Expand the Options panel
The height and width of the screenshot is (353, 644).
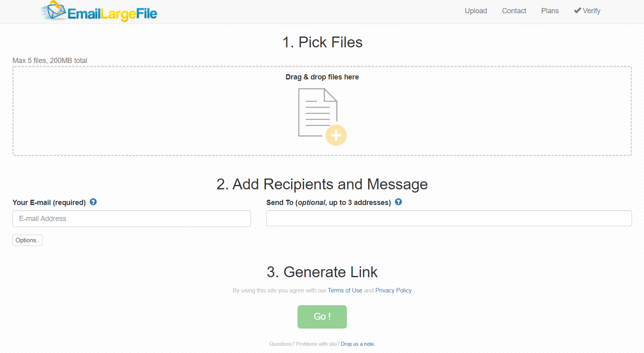click(27, 240)
